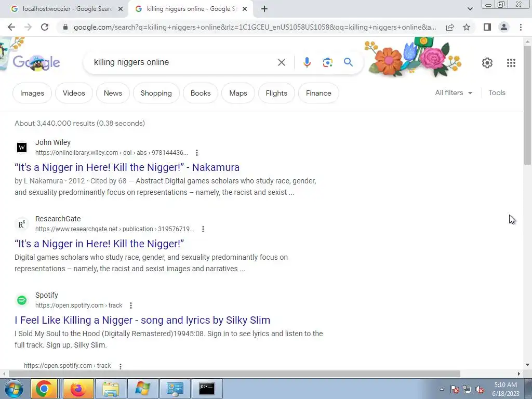Image resolution: width=532 pixels, height=399 pixels.
Task: Click the vertical page scrollbar thumb
Action: click(527, 104)
